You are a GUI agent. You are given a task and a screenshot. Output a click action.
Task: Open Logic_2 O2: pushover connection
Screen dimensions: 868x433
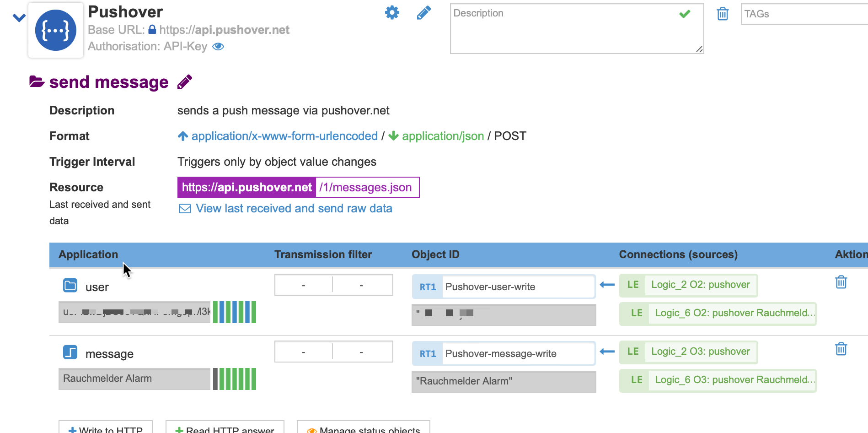coord(688,285)
